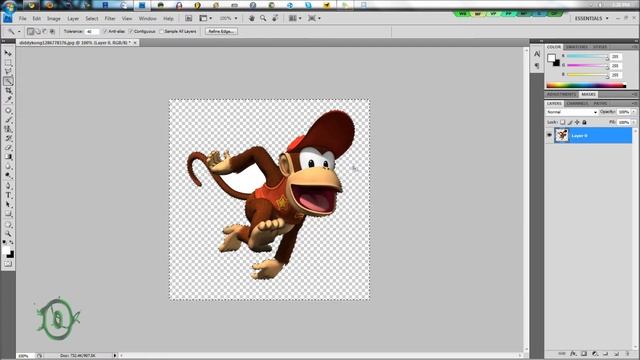Swap foreground and background colors
Screen dimensions: 640x360
[11, 242]
